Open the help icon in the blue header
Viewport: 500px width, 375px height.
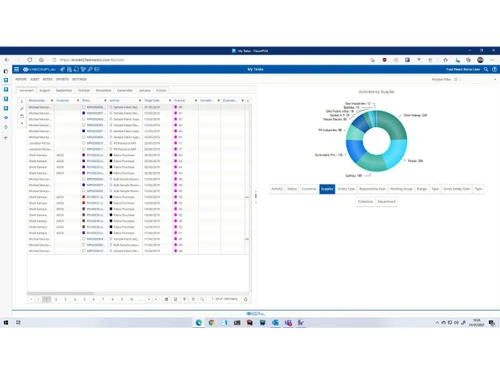click(494, 69)
